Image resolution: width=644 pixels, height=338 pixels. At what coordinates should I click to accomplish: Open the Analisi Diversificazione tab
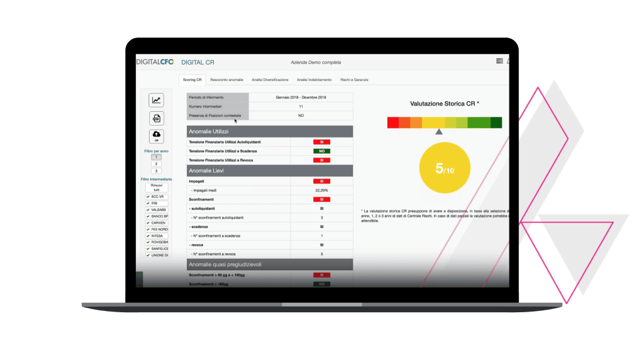(x=270, y=80)
